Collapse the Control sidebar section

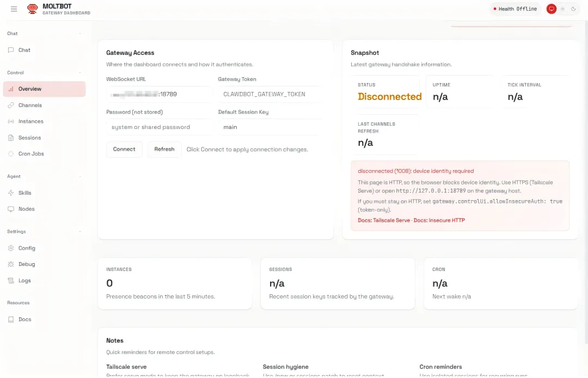[80, 73]
